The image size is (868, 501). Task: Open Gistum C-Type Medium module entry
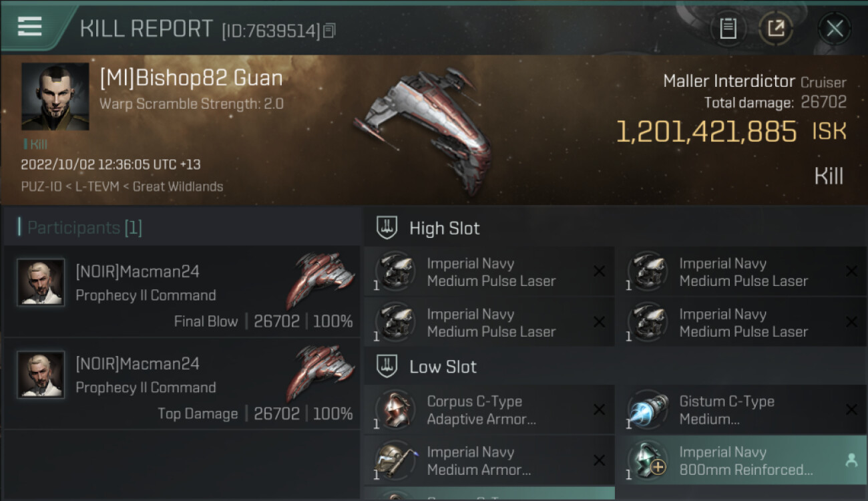pos(742,410)
